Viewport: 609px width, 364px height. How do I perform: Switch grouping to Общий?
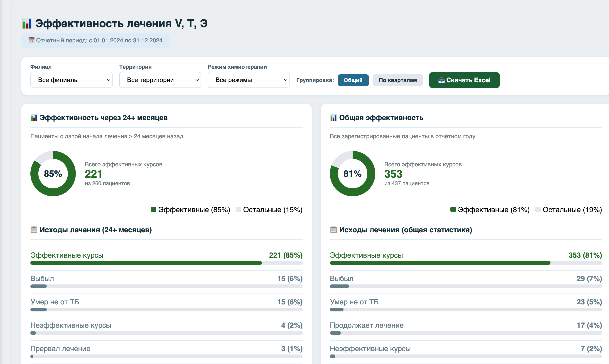pos(353,80)
